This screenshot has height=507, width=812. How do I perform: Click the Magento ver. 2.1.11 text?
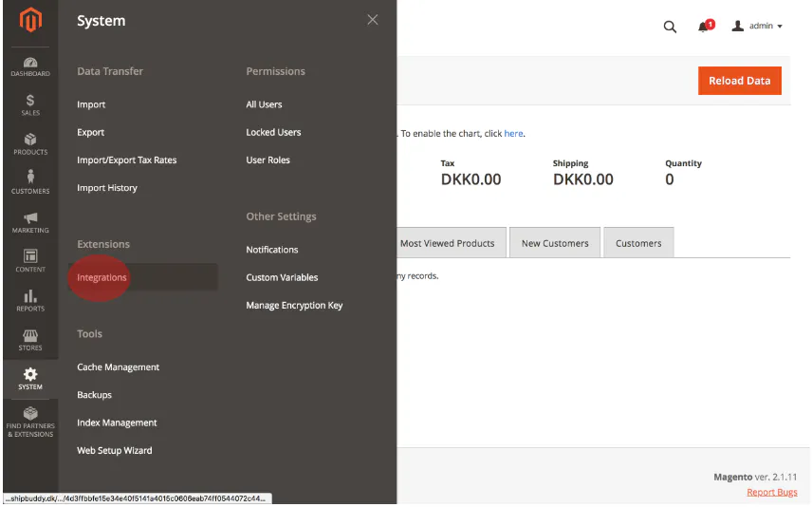(x=755, y=477)
